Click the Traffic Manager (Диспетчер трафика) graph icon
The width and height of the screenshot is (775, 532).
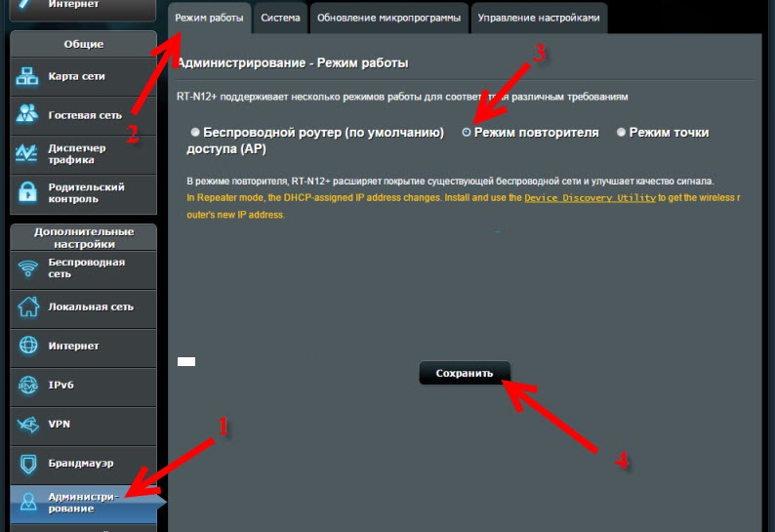click(26, 153)
